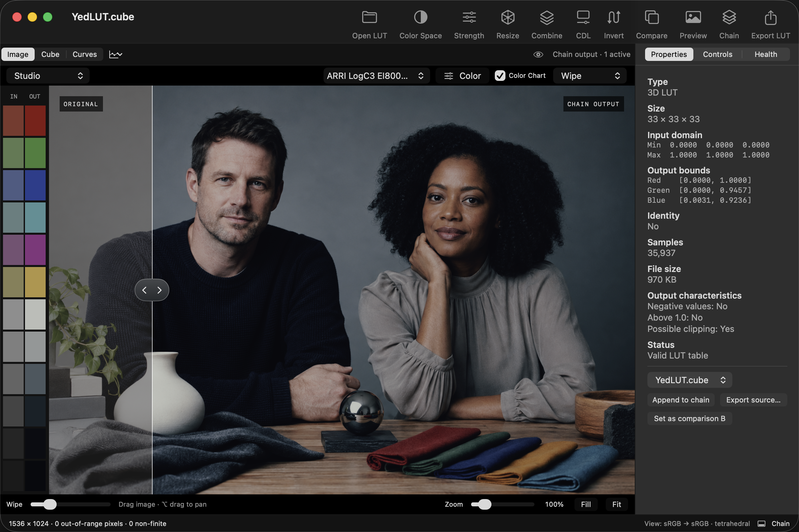
Task: Click Append to chain button
Action: coord(680,400)
